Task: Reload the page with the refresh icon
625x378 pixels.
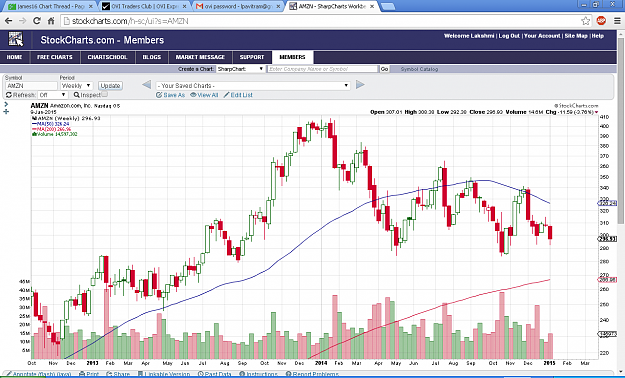Action: click(37, 21)
